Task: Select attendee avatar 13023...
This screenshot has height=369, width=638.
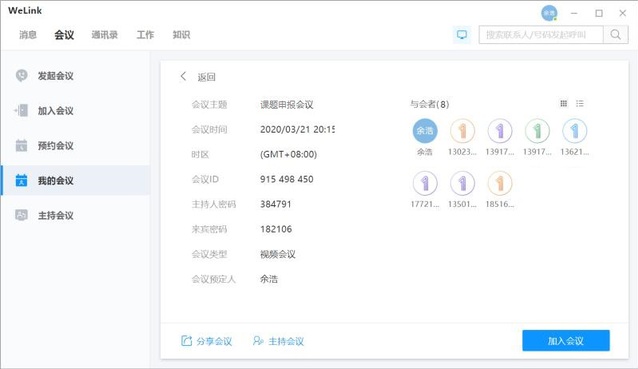Action: tap(462, 131)
